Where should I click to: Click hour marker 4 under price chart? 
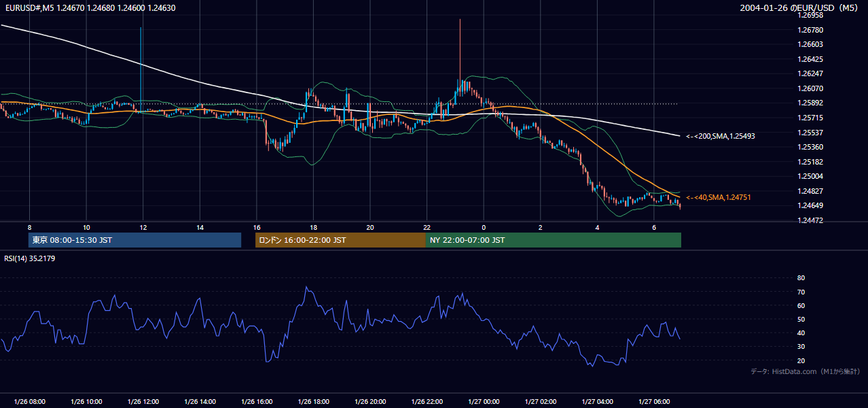click(598, 226)
